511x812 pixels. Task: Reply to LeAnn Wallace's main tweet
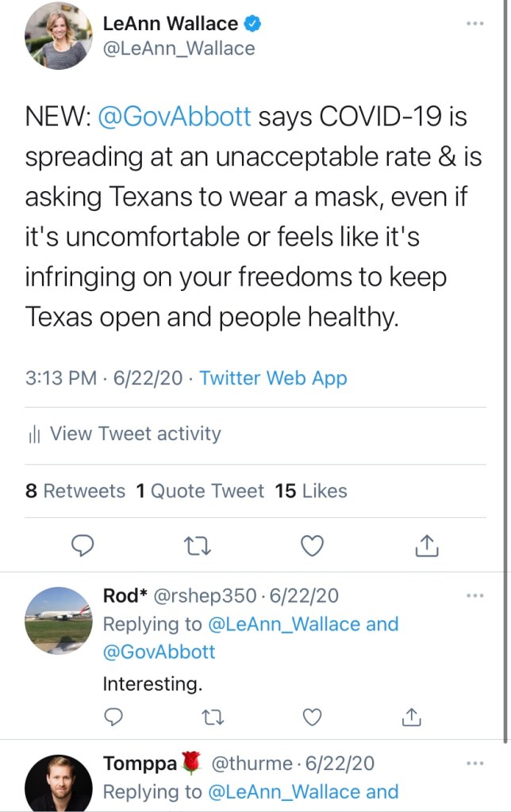pos(83,545)
